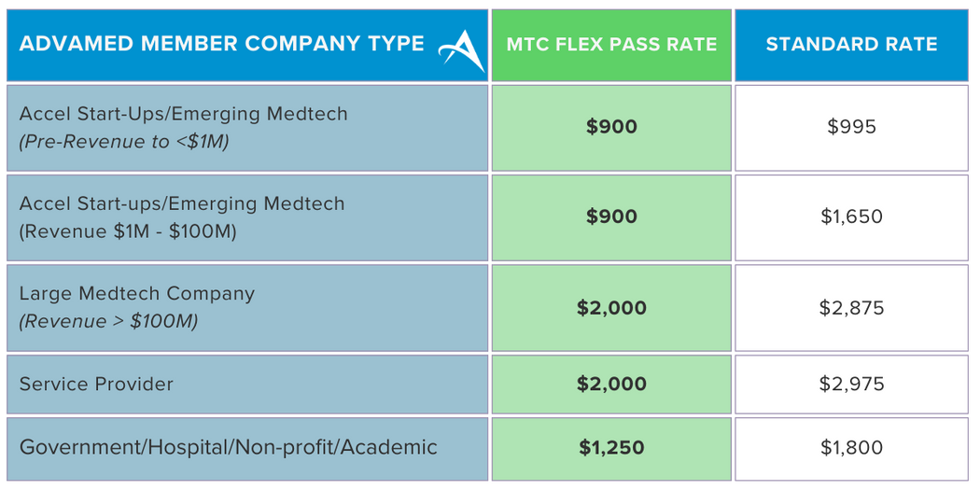Image resolution: width=980 pixels, height=490 pixels.
Task: Select the Standard Rate column header
Action: click(851, 45)
